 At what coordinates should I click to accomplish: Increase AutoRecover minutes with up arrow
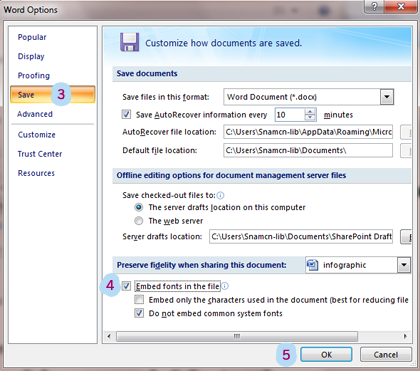[310, 112]
